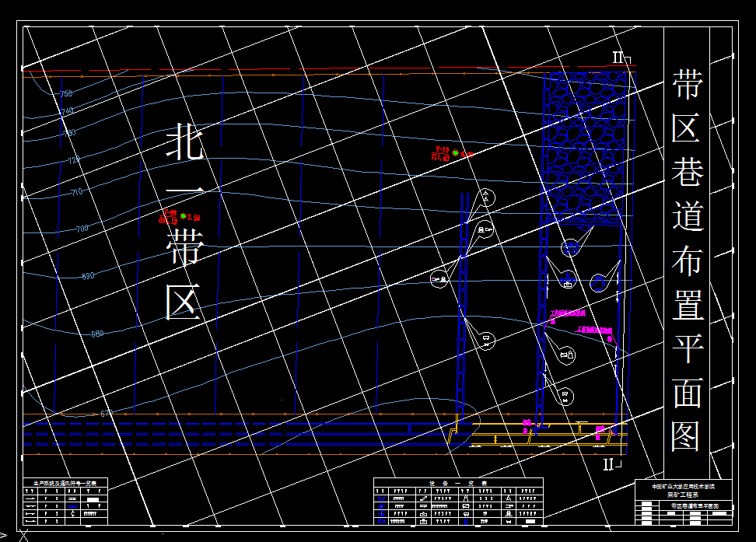Select 采矿工程系 in title block
756x542 pixels.
683,495
